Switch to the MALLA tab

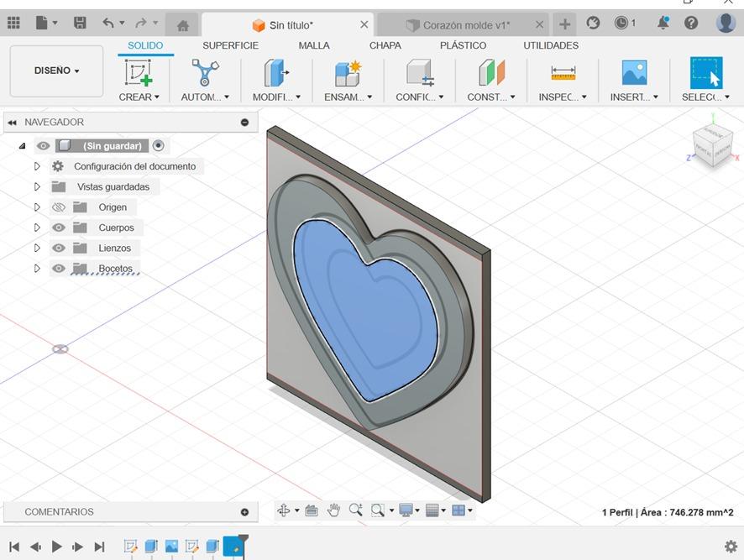click(x=314, y=45)
